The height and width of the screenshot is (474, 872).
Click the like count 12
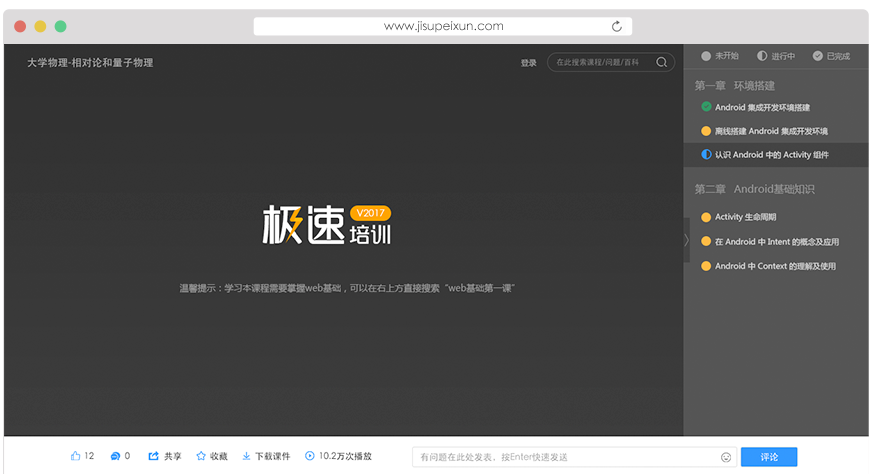[89, 456]
